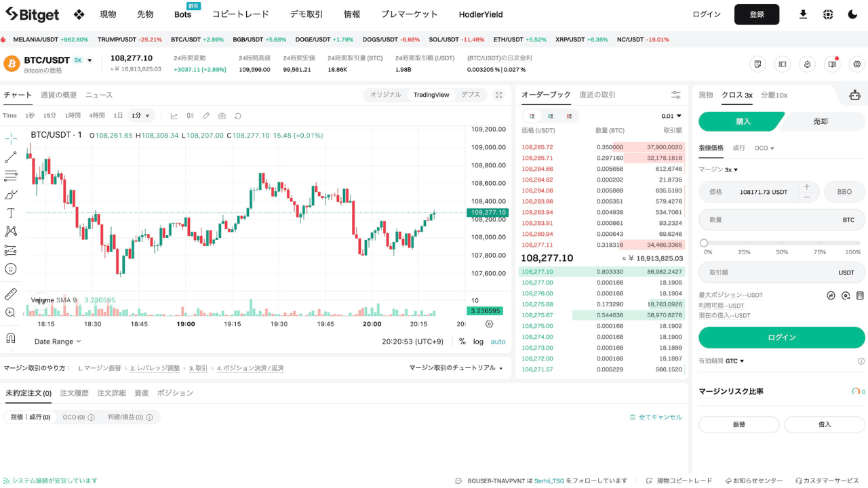Open notifications via the bell icon
This screenshot has width=868, height=488.
[x=807, y=64]
